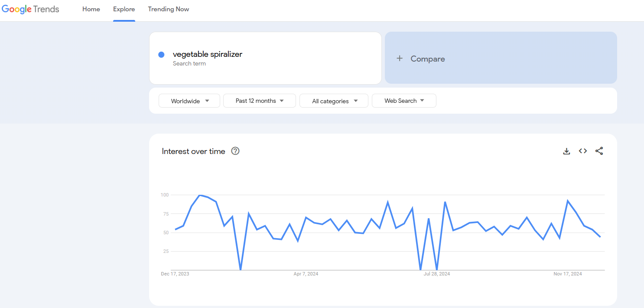The width and height of the screenshot is (644, 308).
Task: Click the blue dot next to vegetable spiralizer
Action: tap(161, 55)
